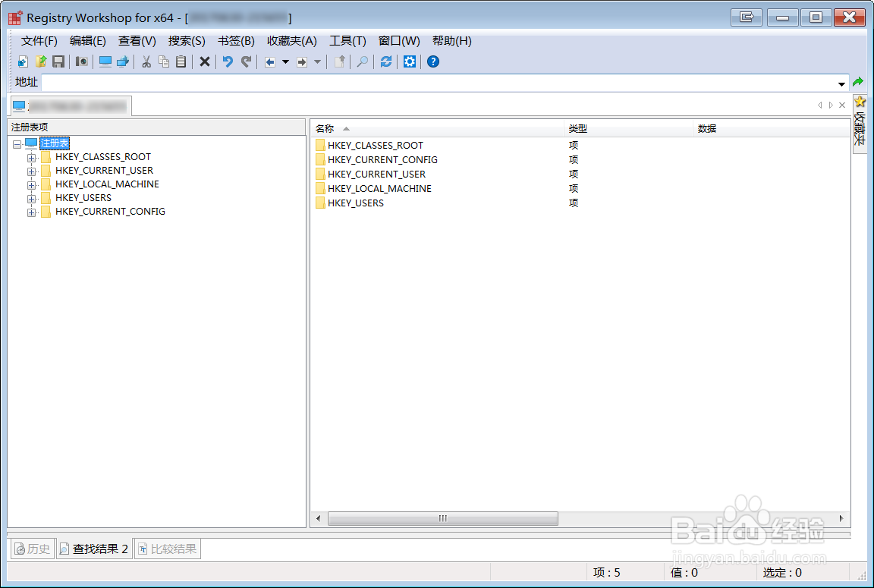This screenshot has height=588, width=874.
Task: Click the Registry Workshop title bar app icon
Action: [x=15, y=18]
